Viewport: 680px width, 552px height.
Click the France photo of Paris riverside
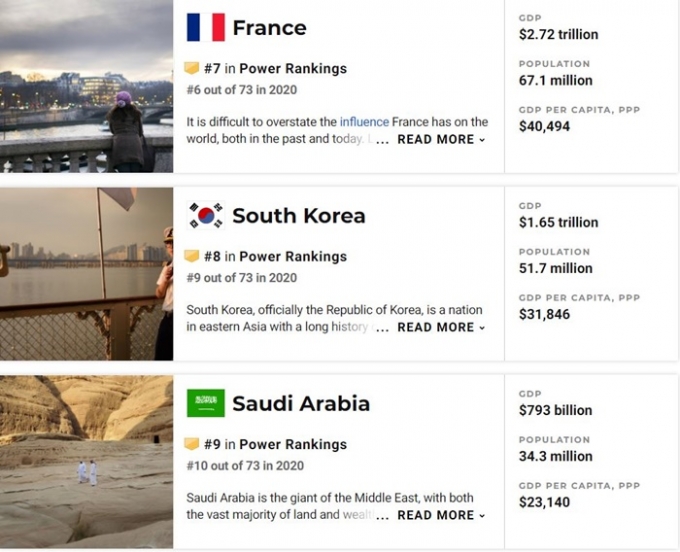(x=86, y=86)
